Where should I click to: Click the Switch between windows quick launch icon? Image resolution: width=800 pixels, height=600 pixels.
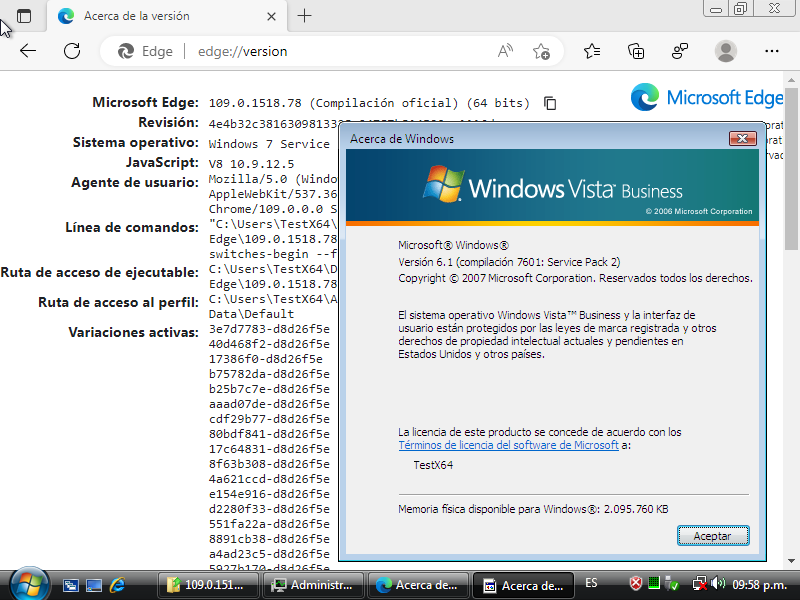(70, 585)
